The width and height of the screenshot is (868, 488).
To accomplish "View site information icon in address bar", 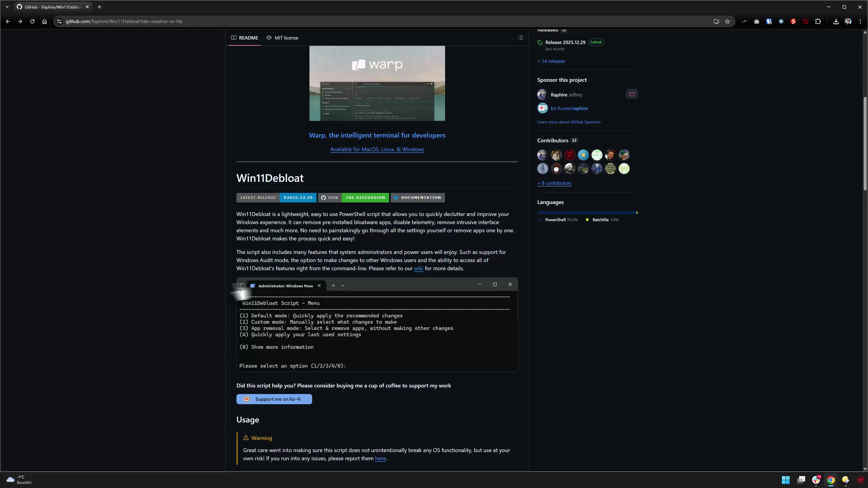I will pyautogui.click(x=59, y=21).
